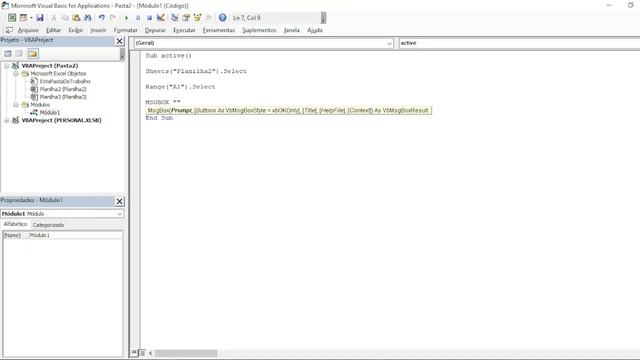Select Módulo1 in project tree

tap(50, 112)
